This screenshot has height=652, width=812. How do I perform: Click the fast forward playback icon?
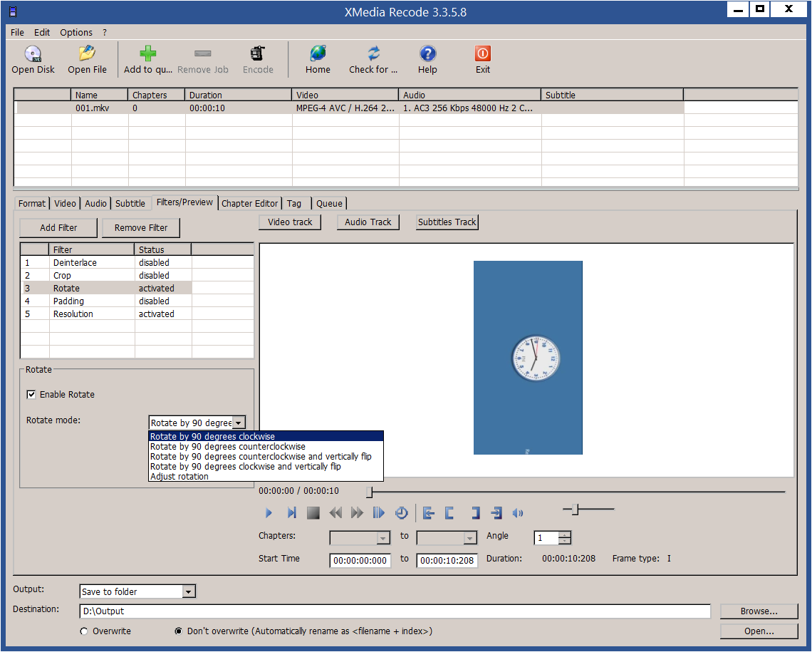point(357,513)
